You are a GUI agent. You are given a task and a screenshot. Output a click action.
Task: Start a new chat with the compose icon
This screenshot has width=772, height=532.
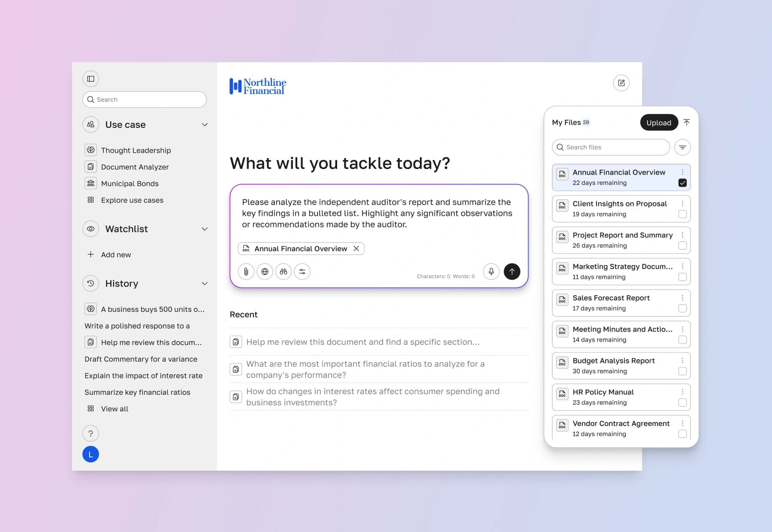[621, 83]
